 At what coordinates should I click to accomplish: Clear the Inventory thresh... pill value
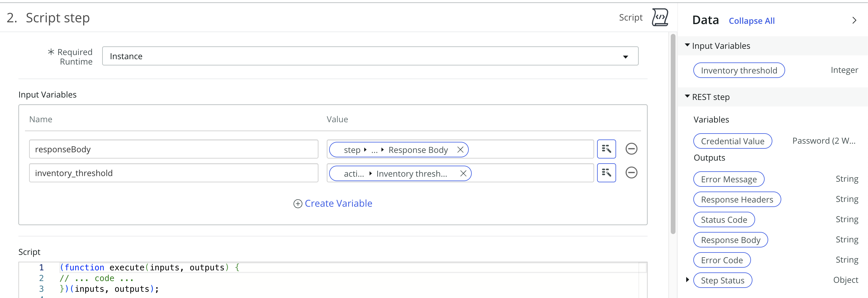click(463, 173)
